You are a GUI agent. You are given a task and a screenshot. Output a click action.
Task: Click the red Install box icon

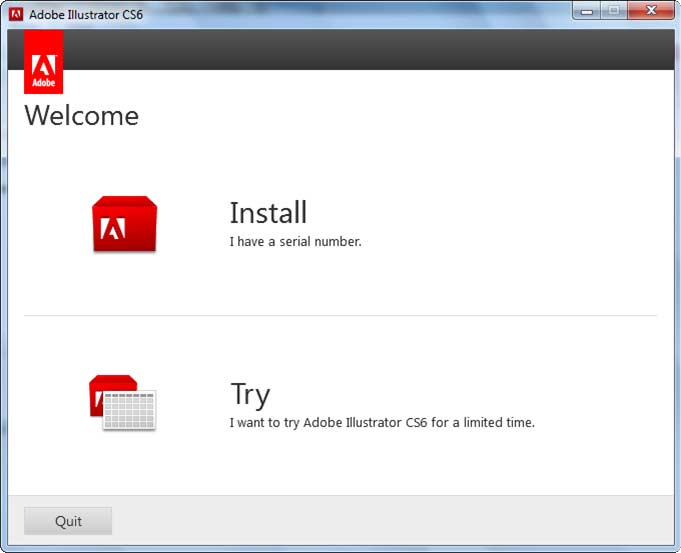(x=124, y=223)
